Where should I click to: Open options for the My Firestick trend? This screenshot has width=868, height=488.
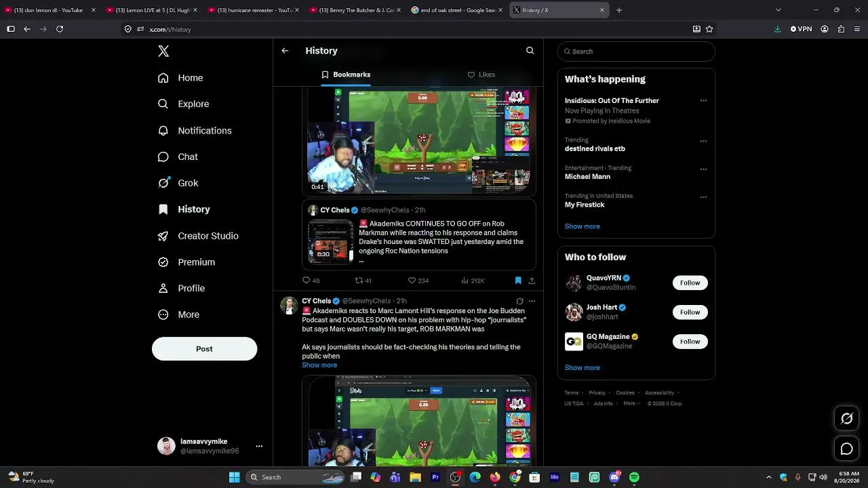[703, 197]
